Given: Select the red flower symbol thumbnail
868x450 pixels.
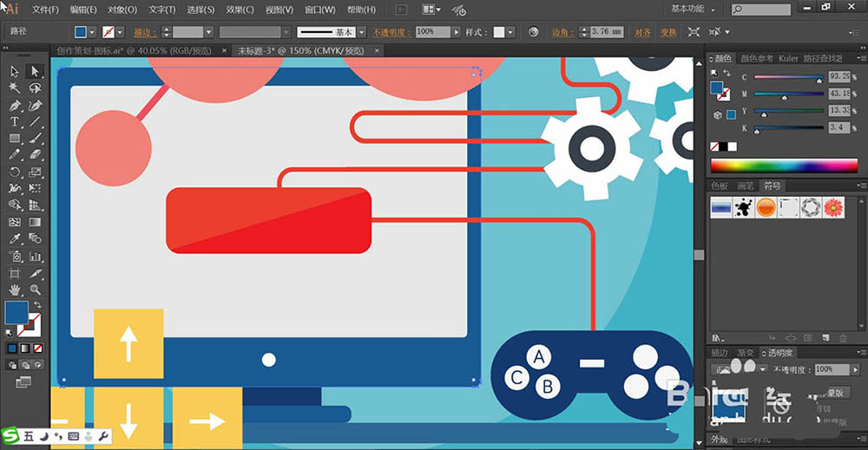Looking at the screenshot, I should coord(833,207).
